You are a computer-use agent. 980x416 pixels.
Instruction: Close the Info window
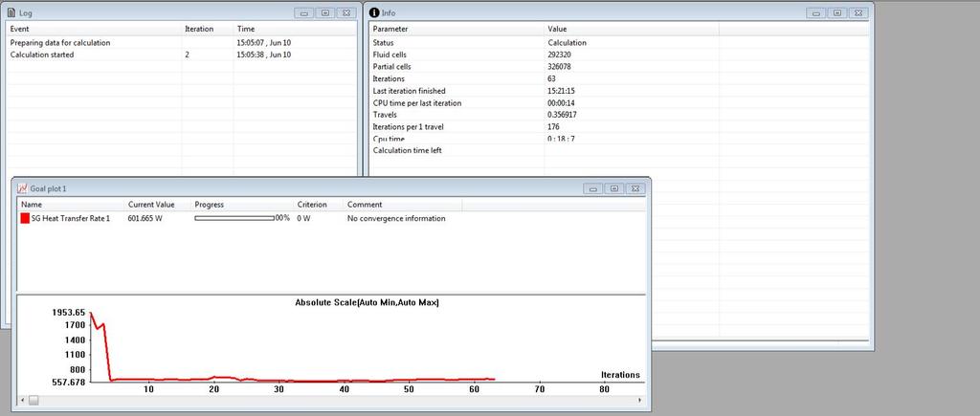(858, 12)
